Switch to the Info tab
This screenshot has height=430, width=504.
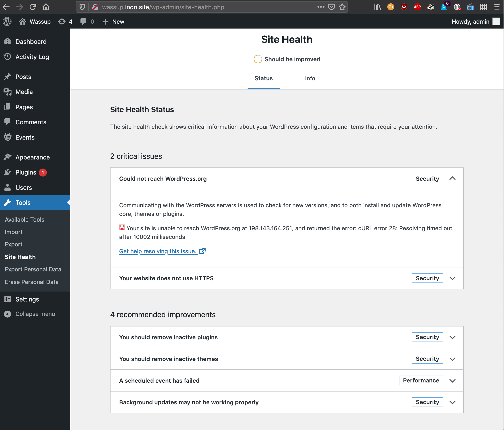310,78
